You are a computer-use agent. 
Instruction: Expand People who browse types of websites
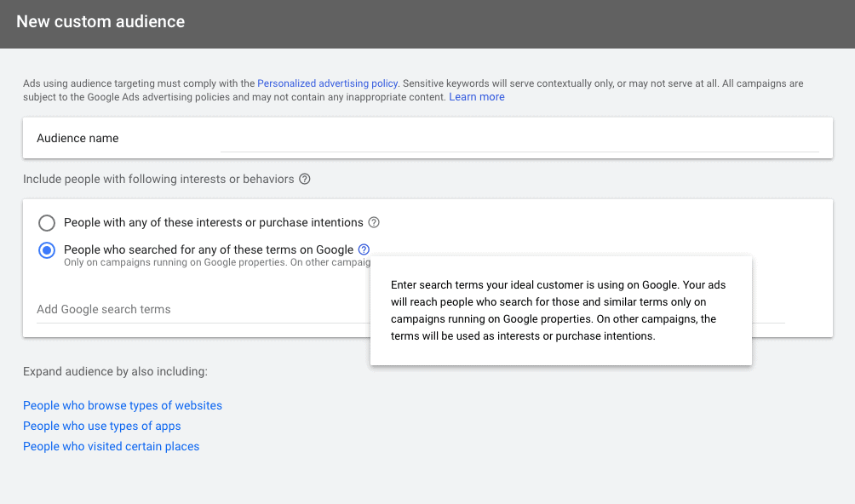click(123, 406)
